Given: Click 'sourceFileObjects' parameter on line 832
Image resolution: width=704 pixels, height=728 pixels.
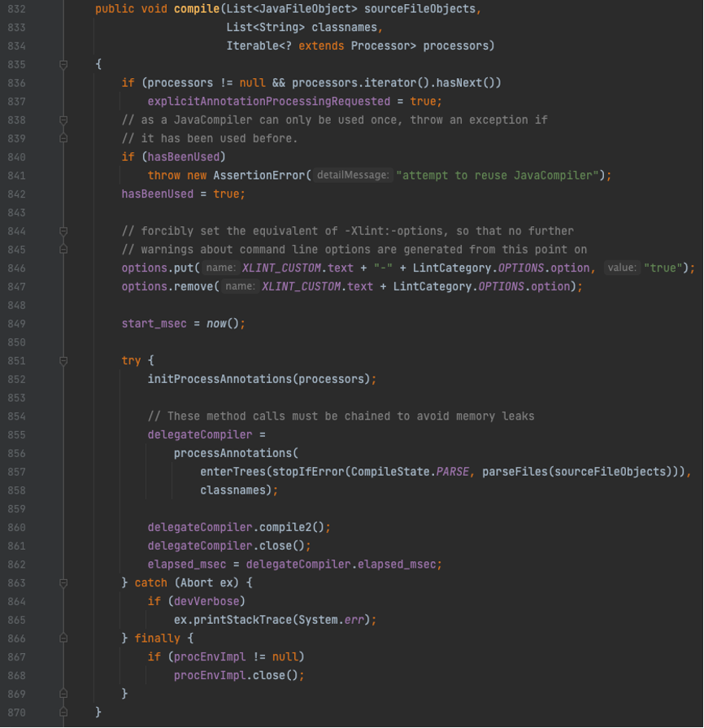Looking at the screenshot, I should point(420,9).
